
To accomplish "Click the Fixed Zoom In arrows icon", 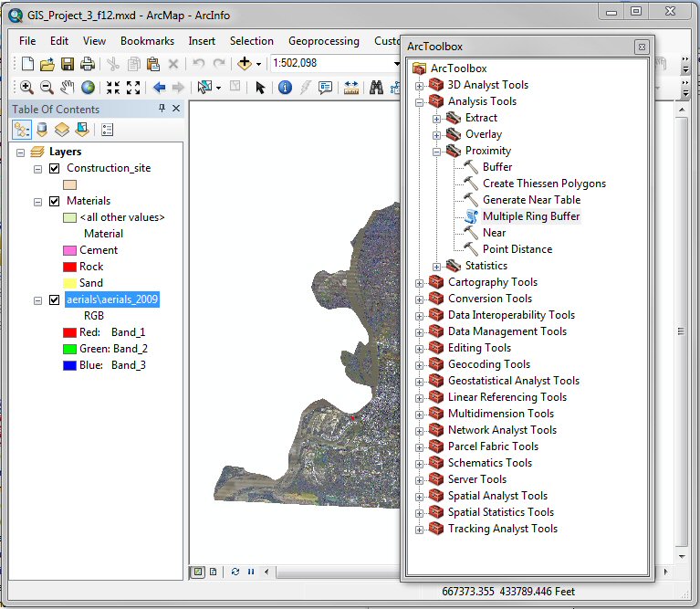I will 113,88.
